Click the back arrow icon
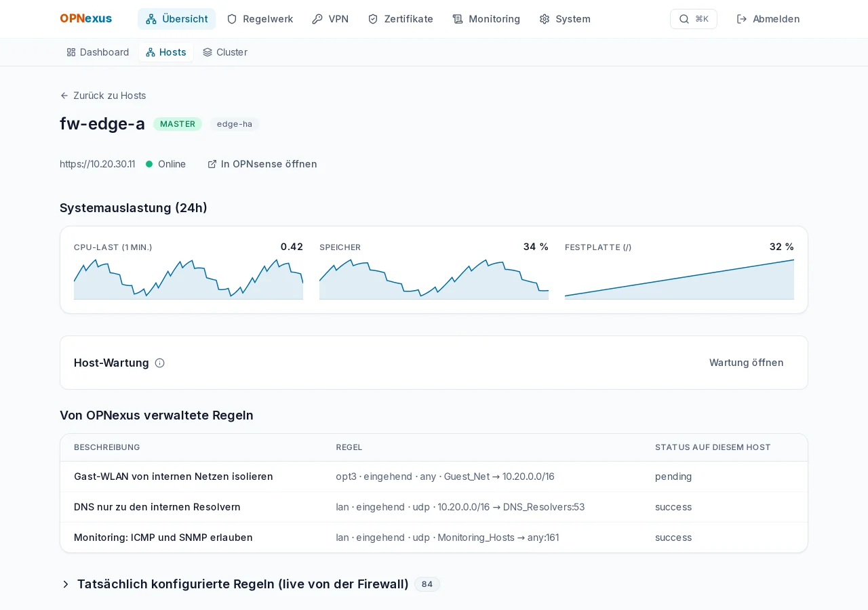Screen dimensions: 868x610 64,96
